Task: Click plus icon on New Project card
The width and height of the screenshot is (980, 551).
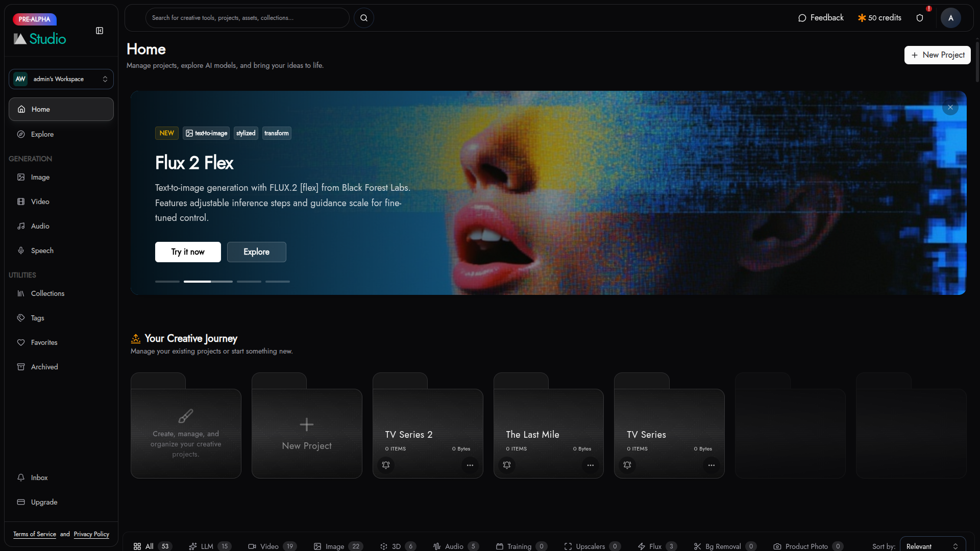Action: (x=307, y=424)
